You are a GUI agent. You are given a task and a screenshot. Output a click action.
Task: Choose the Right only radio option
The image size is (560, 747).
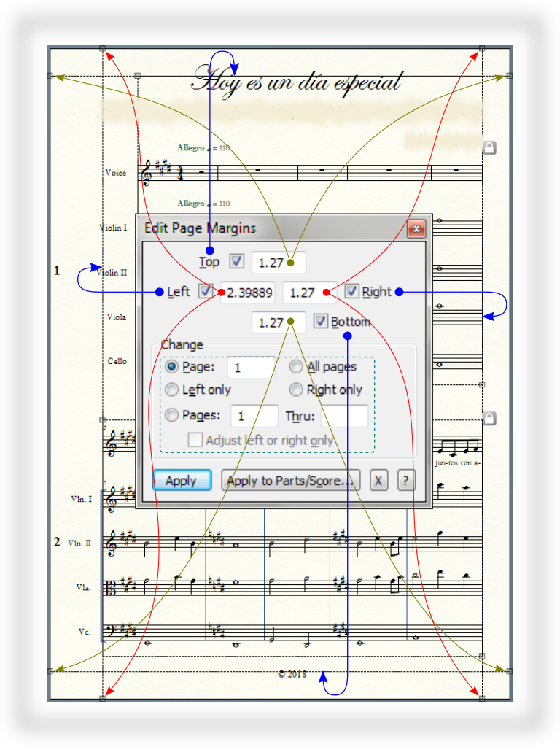tap(297, 390)
